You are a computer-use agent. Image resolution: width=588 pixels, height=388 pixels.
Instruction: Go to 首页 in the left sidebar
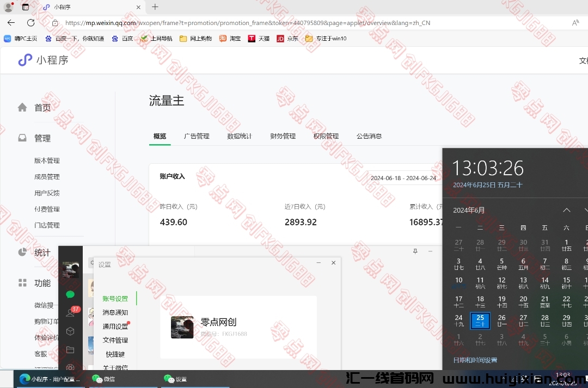point(42,108)
